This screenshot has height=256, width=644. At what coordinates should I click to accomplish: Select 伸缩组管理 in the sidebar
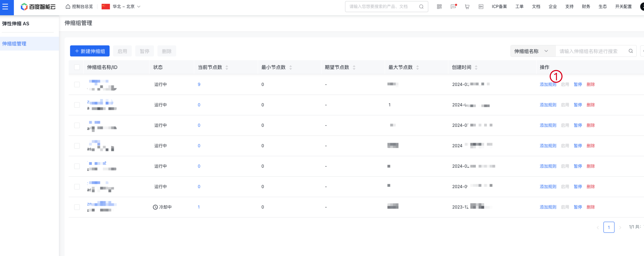tap(29, 44)
